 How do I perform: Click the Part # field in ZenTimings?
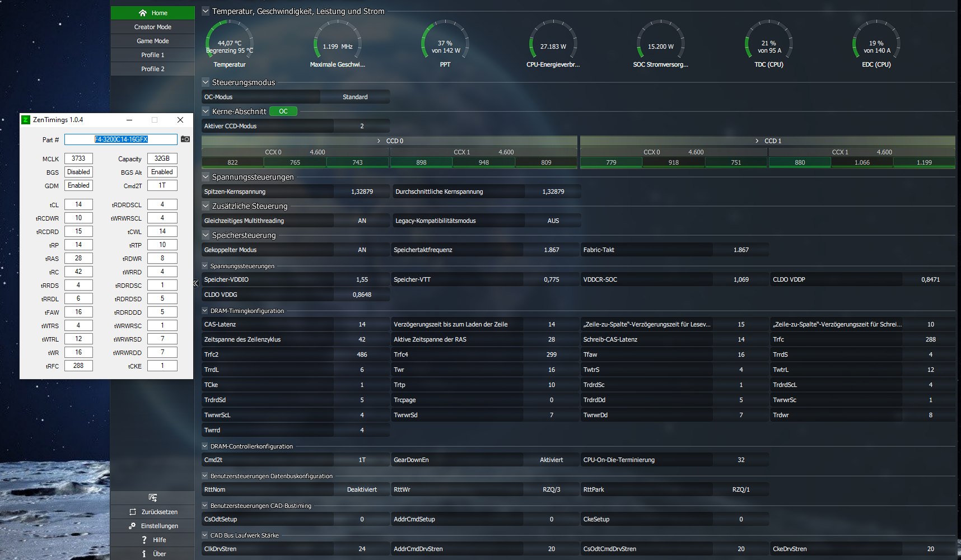pos(121,139)
